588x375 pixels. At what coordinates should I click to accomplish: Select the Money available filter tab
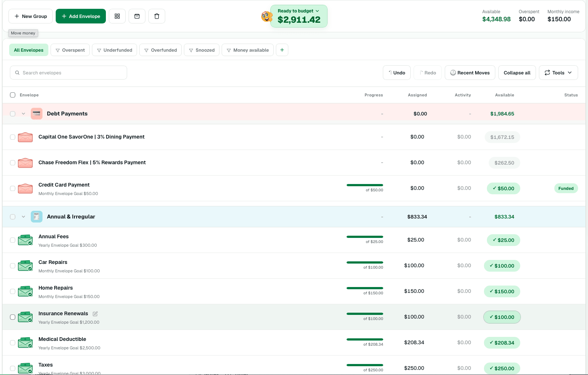click(x=248, y=50)
